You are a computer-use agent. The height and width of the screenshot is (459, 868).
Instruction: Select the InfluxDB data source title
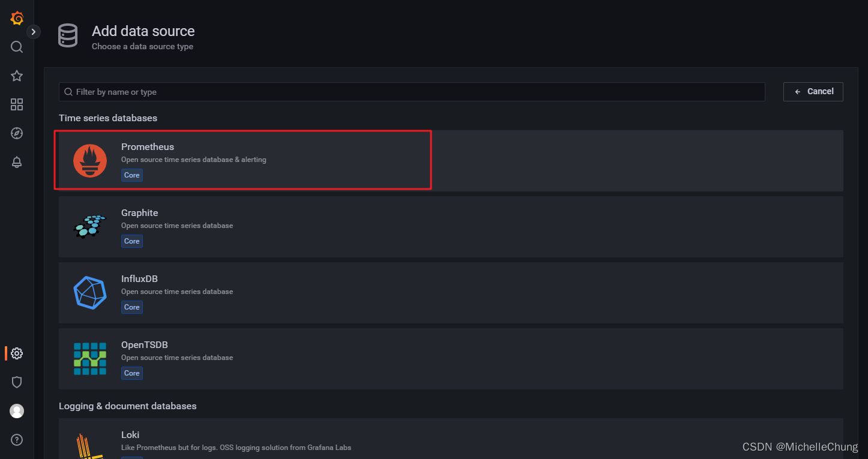139,279
